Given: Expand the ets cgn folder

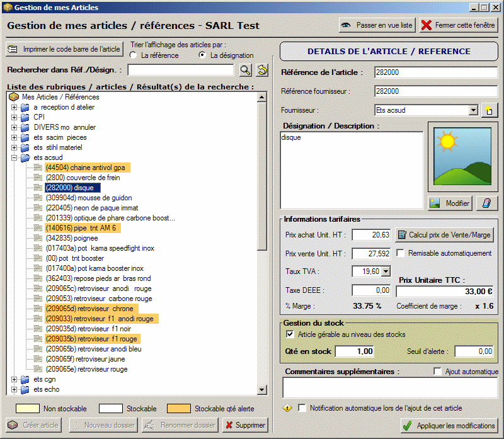Looking at the screenshot, I should pos(14,380).
